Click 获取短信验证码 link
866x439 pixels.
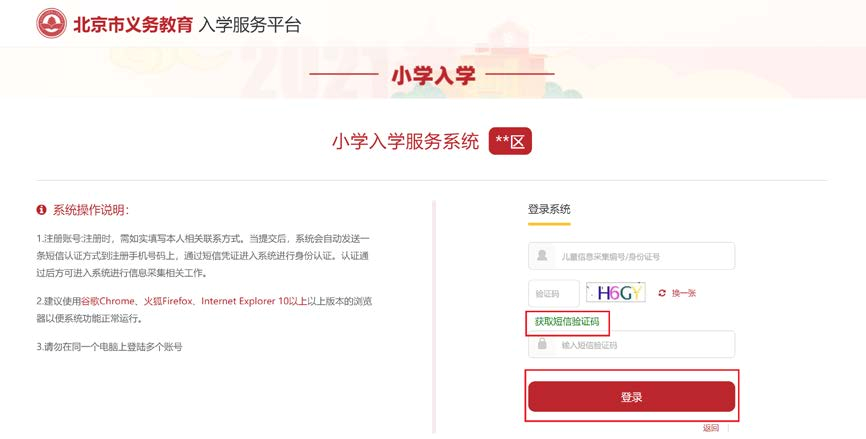point(567,321)
